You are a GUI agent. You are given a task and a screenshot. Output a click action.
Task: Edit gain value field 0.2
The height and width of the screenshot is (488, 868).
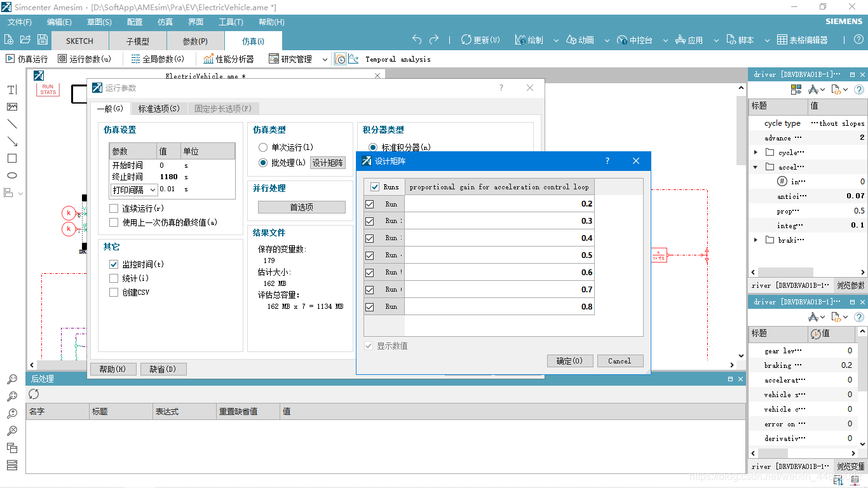tap(499, 204)
